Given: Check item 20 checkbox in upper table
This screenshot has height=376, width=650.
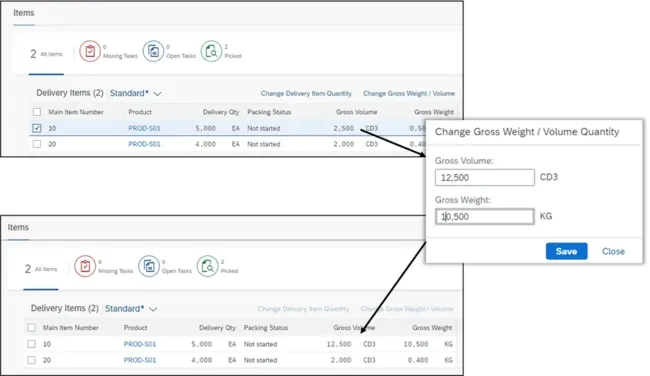Looking at the screenshot, I should tap(37, 144).
